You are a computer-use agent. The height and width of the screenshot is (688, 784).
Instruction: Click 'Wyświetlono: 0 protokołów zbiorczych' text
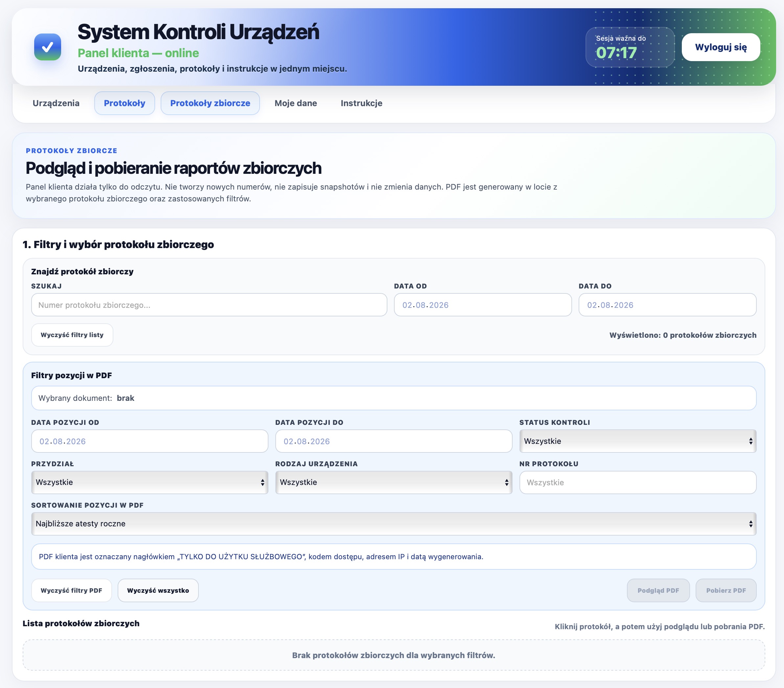(x=683, y=335)
